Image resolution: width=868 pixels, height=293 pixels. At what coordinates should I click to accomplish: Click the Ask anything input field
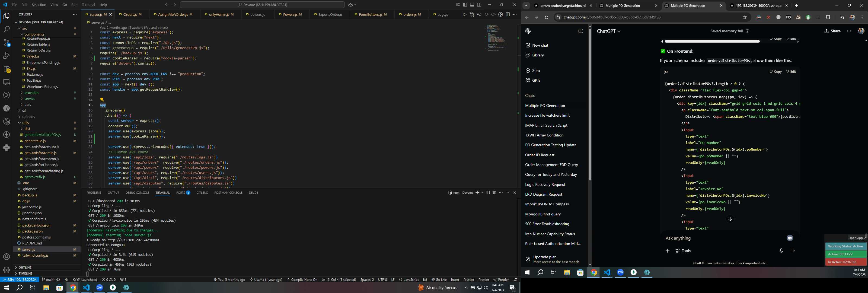725,238
